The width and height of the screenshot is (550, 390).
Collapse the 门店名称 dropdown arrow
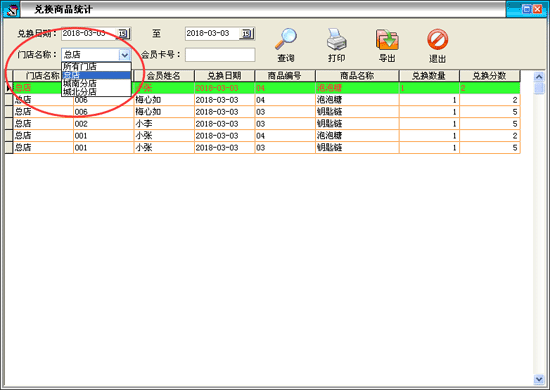click(125, 55)
